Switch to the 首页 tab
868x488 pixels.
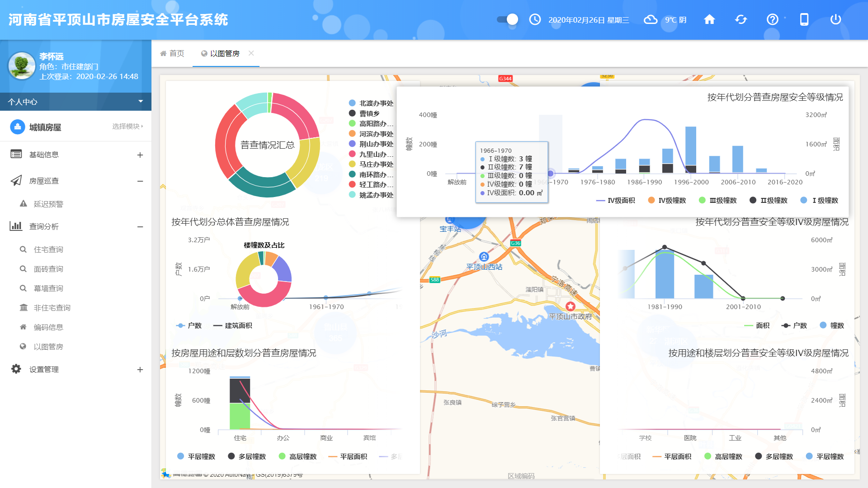[x=172, y=53]
